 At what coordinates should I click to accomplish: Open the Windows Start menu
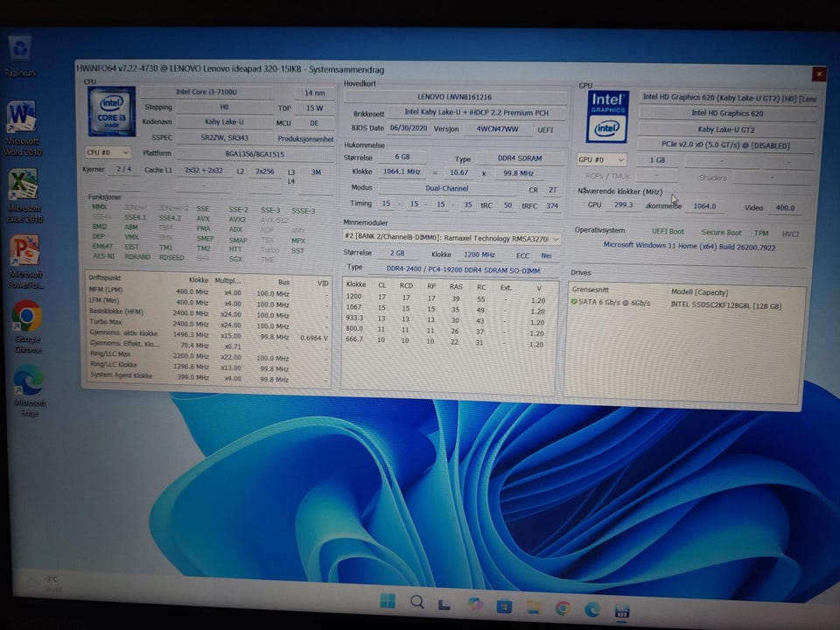tap(388, 602)
